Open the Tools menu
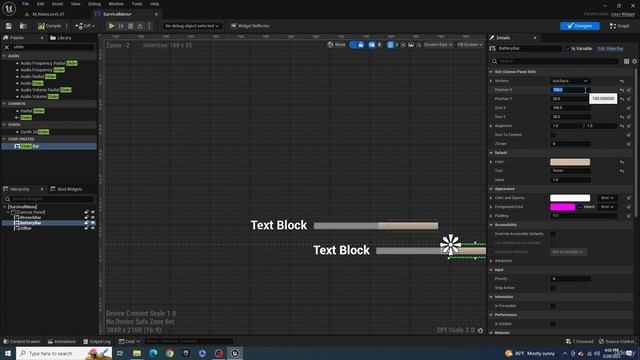 [137, 4]
